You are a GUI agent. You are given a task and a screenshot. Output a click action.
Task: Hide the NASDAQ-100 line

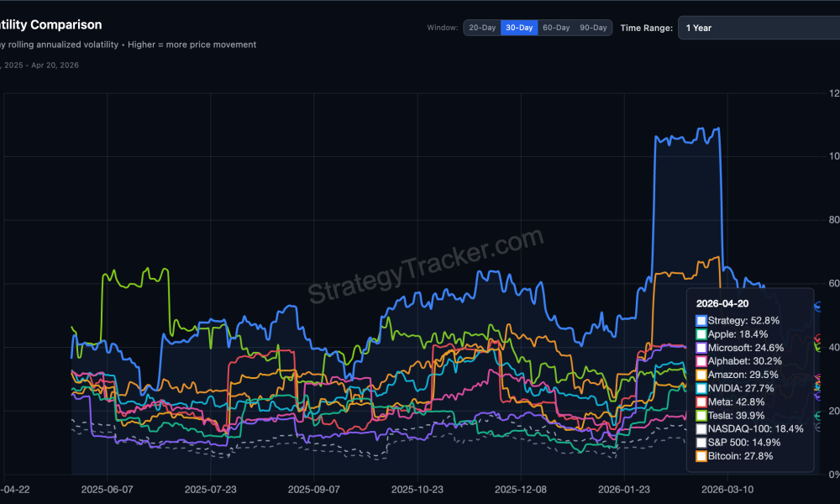[700, 428]
